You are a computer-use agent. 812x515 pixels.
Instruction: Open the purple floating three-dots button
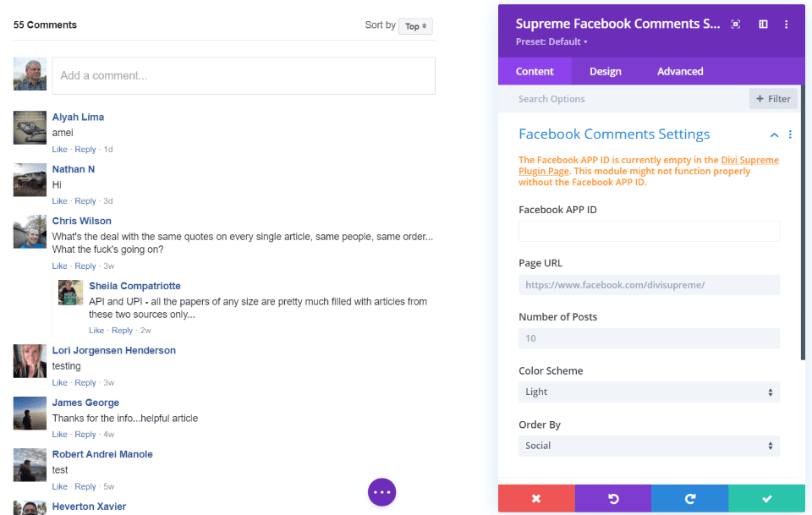(381, 491)
